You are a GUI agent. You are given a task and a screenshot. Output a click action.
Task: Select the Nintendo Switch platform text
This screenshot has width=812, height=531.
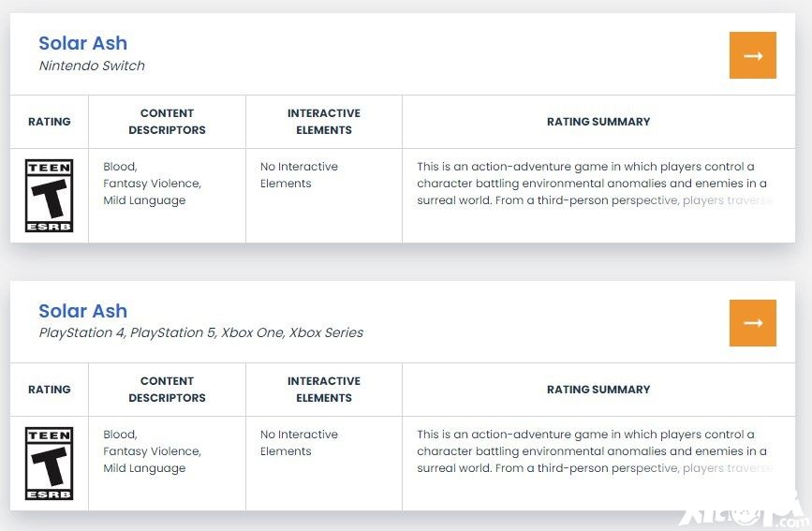click(92, 66)
